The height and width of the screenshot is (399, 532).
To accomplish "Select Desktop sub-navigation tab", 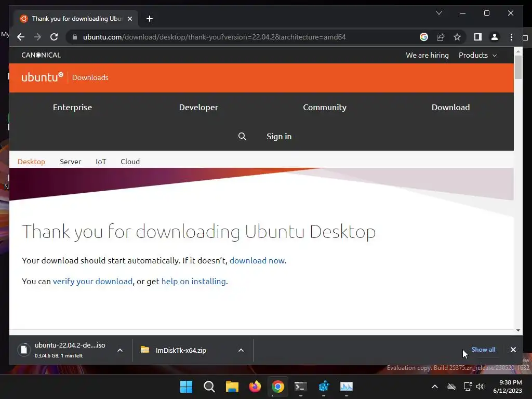I will pos(31,162).
